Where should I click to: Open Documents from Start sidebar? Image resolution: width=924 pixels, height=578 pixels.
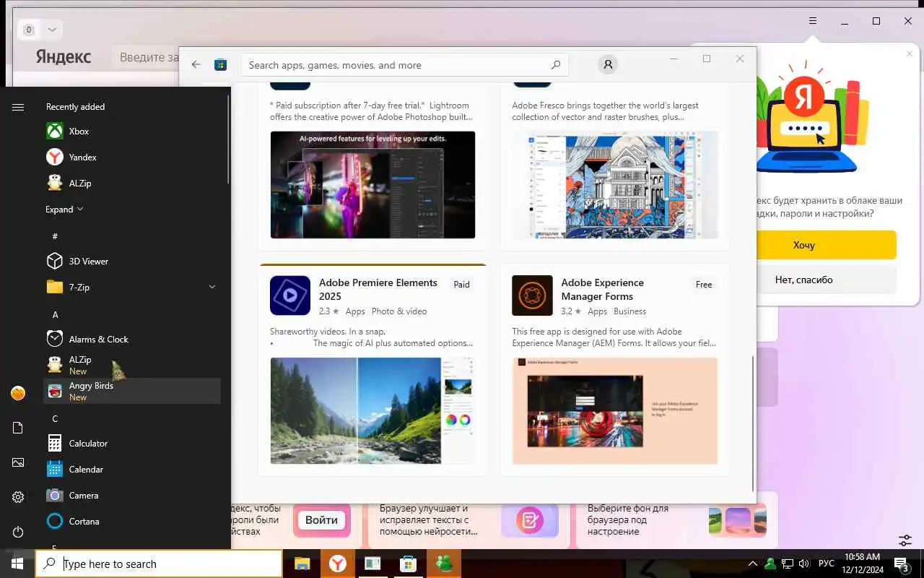click(18, 428)
